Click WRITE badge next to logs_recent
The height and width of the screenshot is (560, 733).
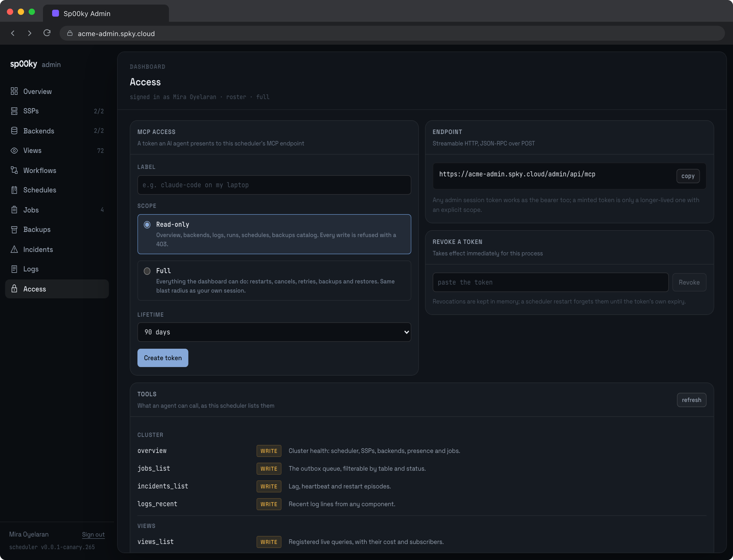(x=269, y=504)
